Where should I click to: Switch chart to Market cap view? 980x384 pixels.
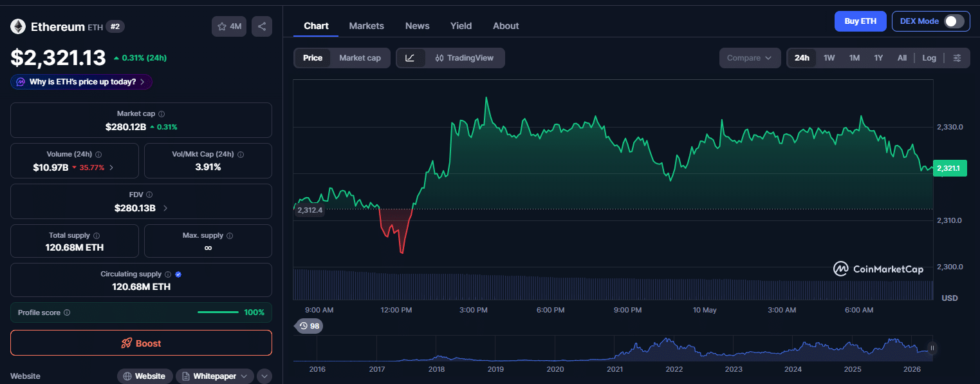pyautogui.click(x=360, y=58)
